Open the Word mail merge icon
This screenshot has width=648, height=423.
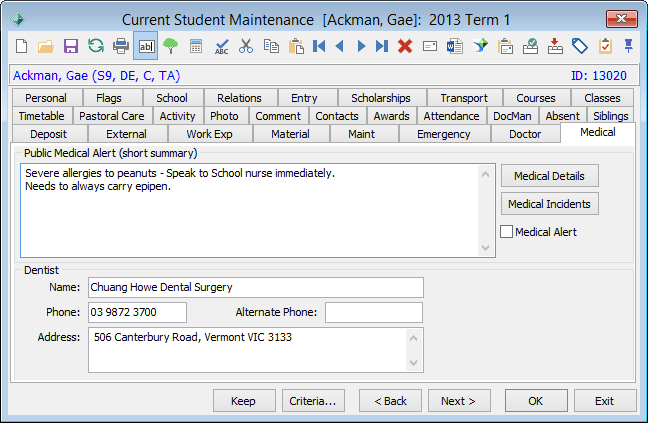pos(455,46)
